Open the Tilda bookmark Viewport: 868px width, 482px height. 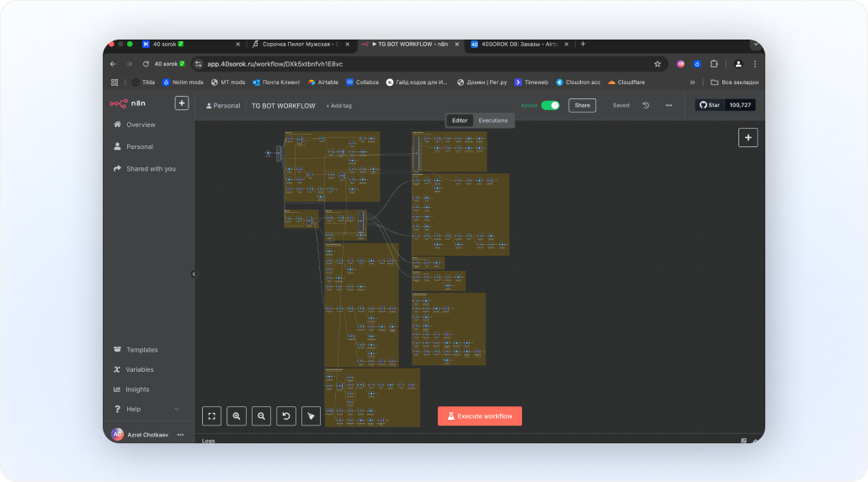pyautogui.click(x=143, y=82)
